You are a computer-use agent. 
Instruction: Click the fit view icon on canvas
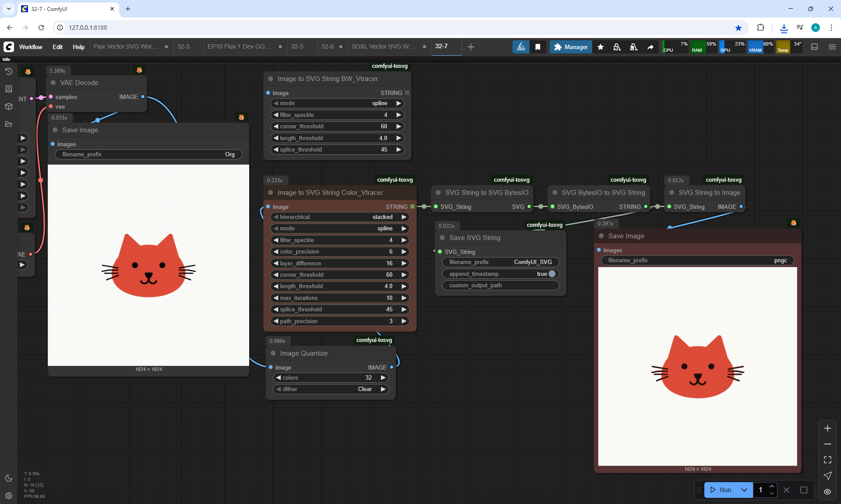(827, 460)
